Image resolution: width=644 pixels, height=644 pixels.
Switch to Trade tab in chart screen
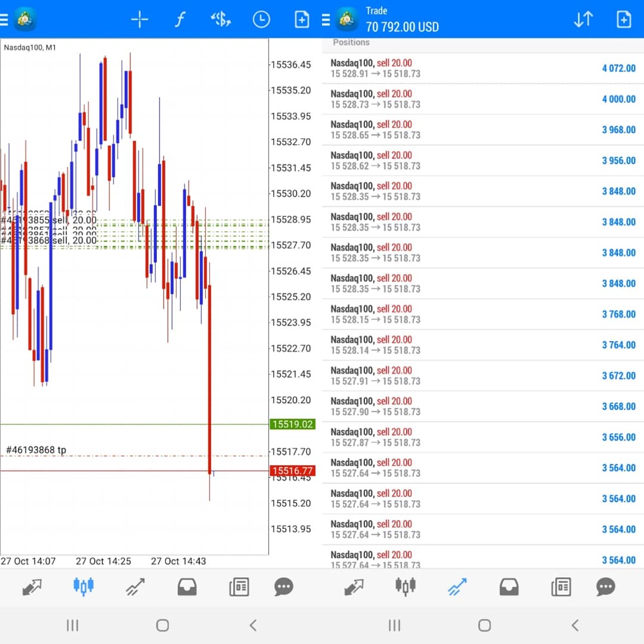click(x=135, y=587)
